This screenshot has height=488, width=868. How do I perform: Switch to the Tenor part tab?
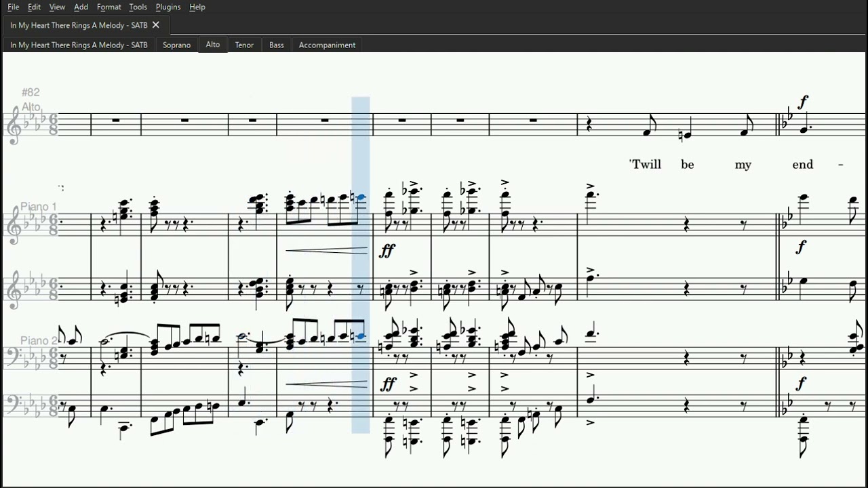pyautogui.click(x=244, y=45)
